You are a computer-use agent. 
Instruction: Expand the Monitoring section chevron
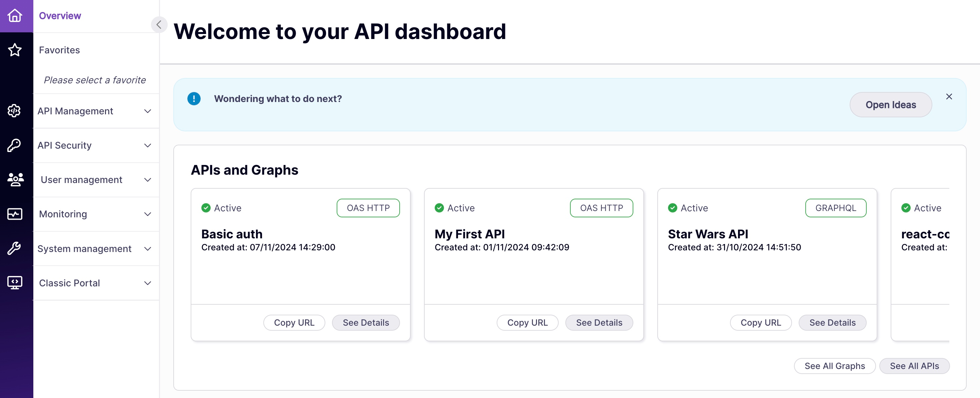pos(148,214)
